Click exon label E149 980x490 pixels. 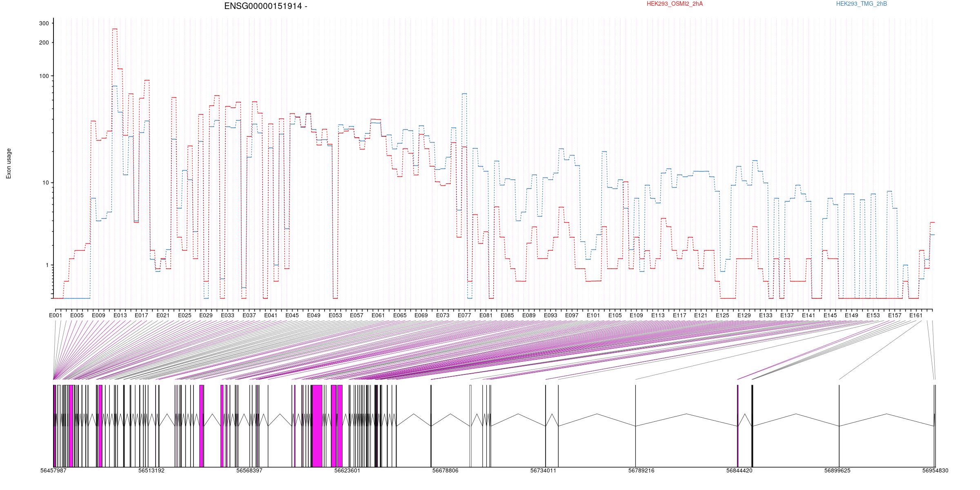point(851,315)
